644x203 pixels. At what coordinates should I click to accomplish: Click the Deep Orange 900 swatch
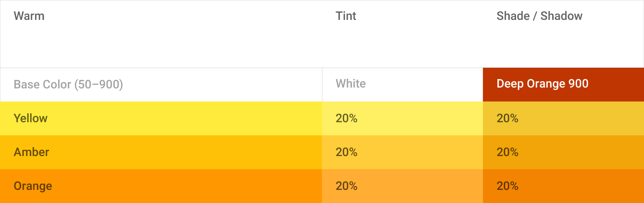(563, 85)
